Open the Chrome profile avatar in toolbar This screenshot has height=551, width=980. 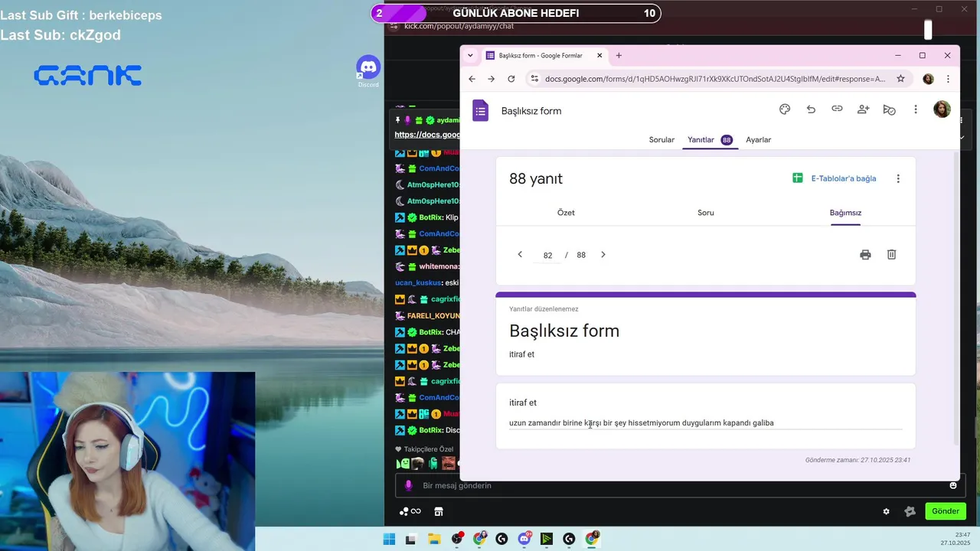928,79
